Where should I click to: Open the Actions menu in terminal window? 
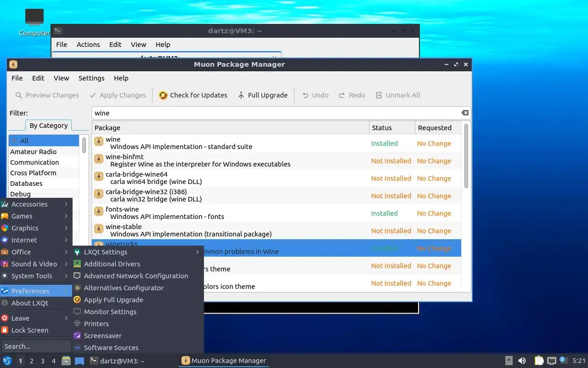tap(88, 45)
